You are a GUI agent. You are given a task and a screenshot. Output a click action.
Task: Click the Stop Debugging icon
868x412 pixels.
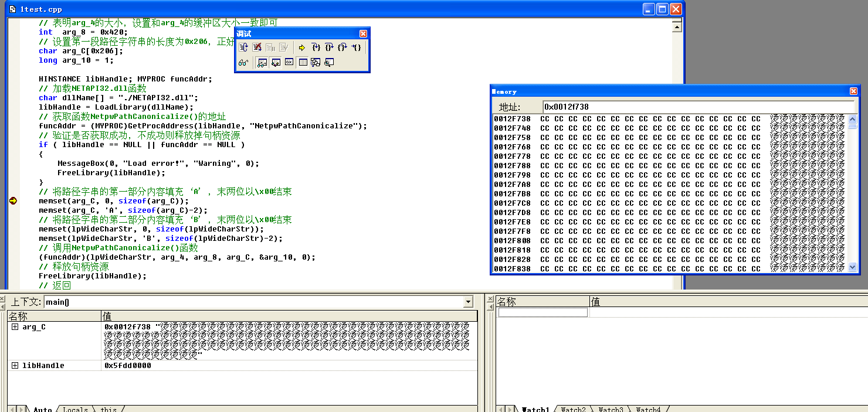click(257, 47)
